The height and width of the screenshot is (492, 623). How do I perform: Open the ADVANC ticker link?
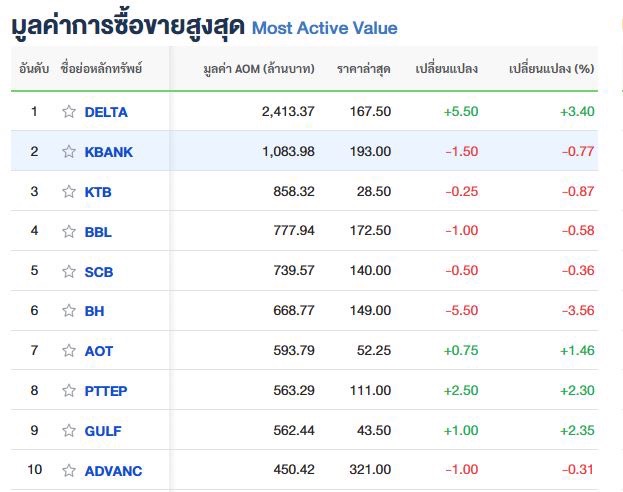tap(114, 470)
